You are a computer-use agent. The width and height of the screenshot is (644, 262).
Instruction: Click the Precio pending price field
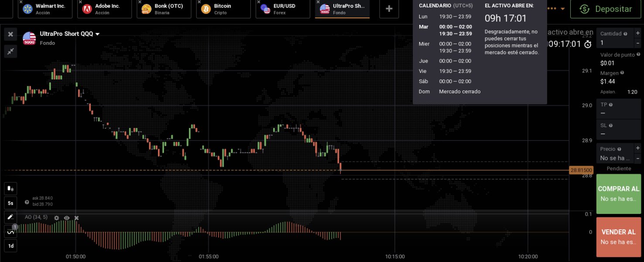(615, 153)
